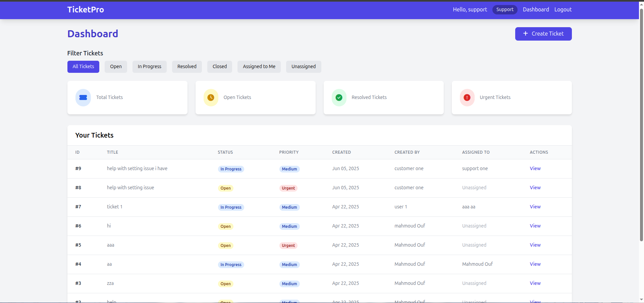Filter tickets by In Progress status

click(x=150, y=66)
